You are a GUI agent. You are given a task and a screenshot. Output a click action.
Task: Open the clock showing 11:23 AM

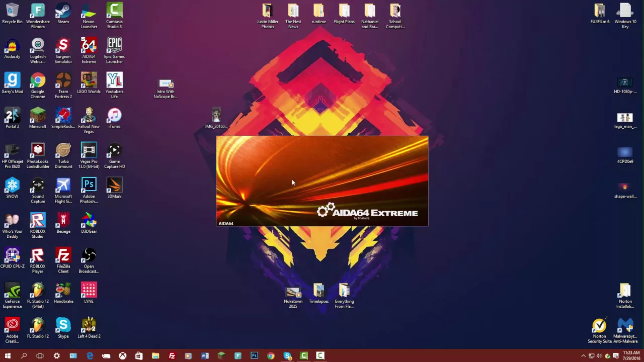(631, 356)
